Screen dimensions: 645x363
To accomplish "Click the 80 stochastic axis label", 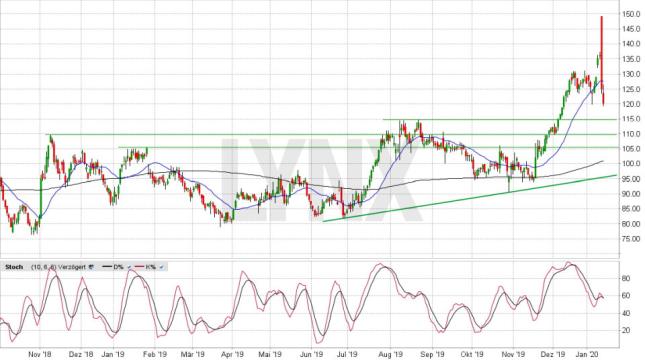I will (x=626, y=279).
